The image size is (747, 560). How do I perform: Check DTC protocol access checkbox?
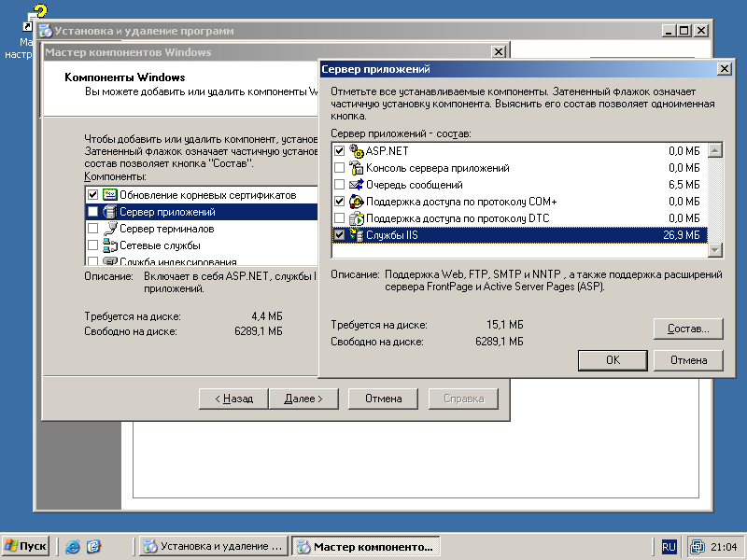pyautogui.click(x=339, y=218)
